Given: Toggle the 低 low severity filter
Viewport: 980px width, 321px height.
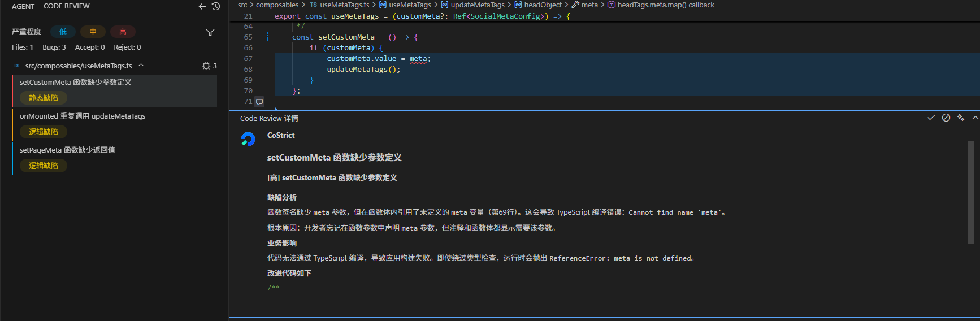Looking at the screenshot, I should (63, 32).
